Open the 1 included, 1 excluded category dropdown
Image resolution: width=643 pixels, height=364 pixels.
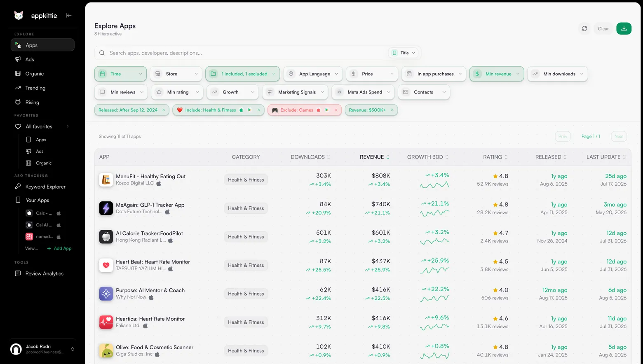coord(243,74)
